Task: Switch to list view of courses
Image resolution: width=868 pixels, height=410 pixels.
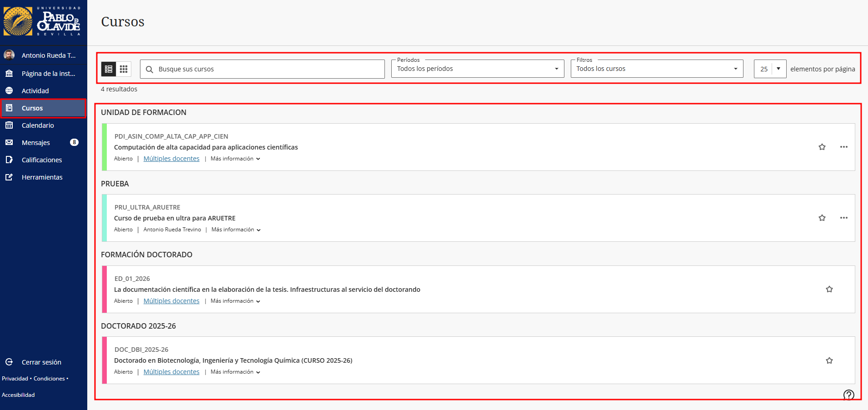Action: [x=109, y=69]
